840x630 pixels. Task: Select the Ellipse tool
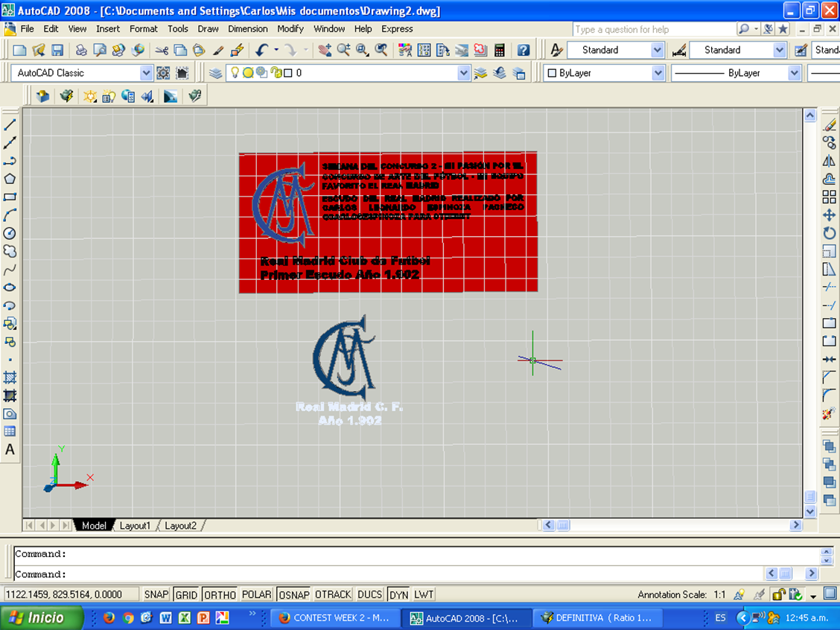10,287
